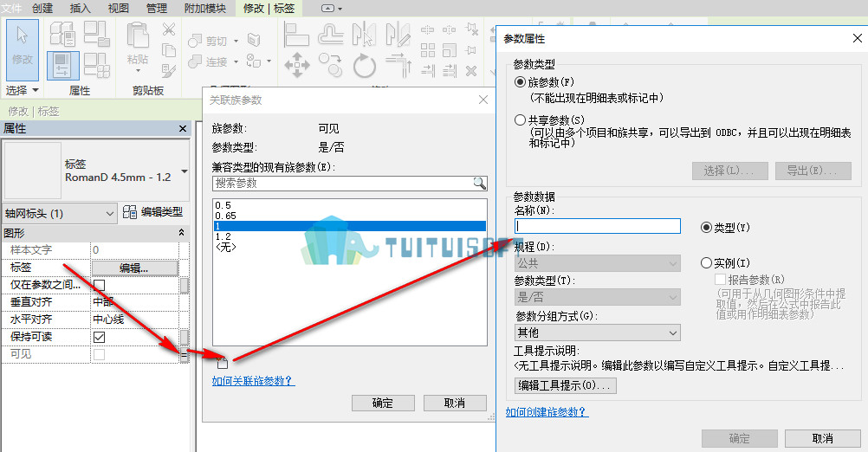Select Mirror - Draw Axis icon
The image size is (868, 452).
[398, 35]
